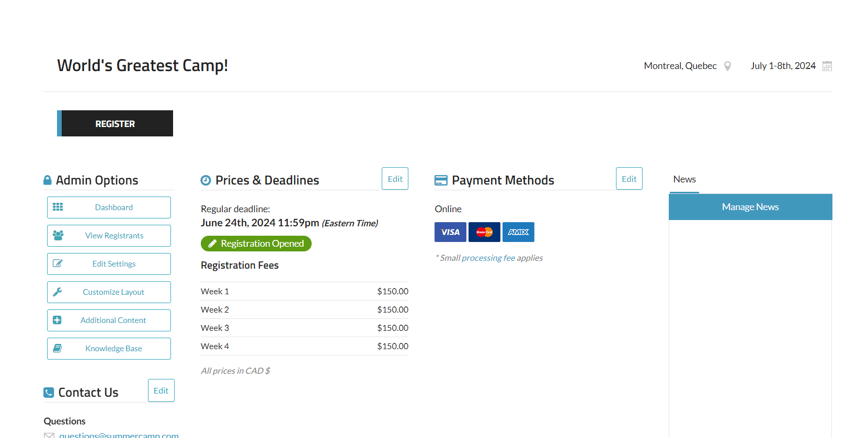Screen dimensions: 868x438
Task: Click the calendar icon beside the event date
Action: click(x=827, y=66)
